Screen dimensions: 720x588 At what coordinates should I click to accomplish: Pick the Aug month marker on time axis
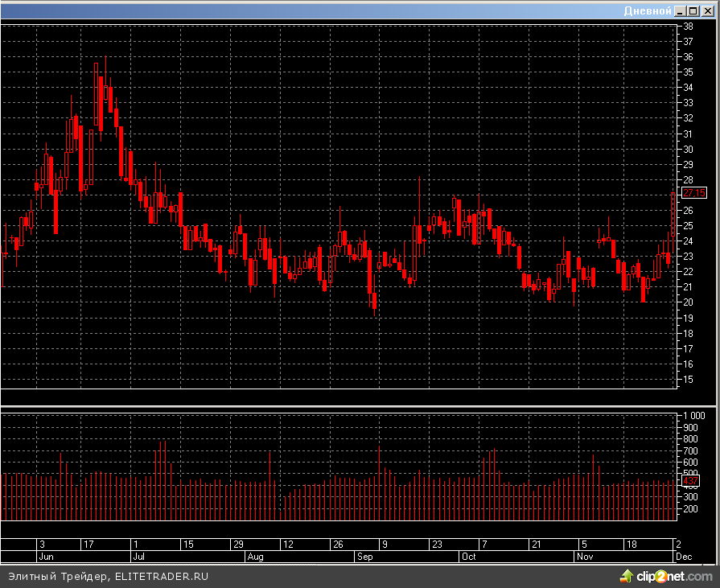tap(255, 556)
